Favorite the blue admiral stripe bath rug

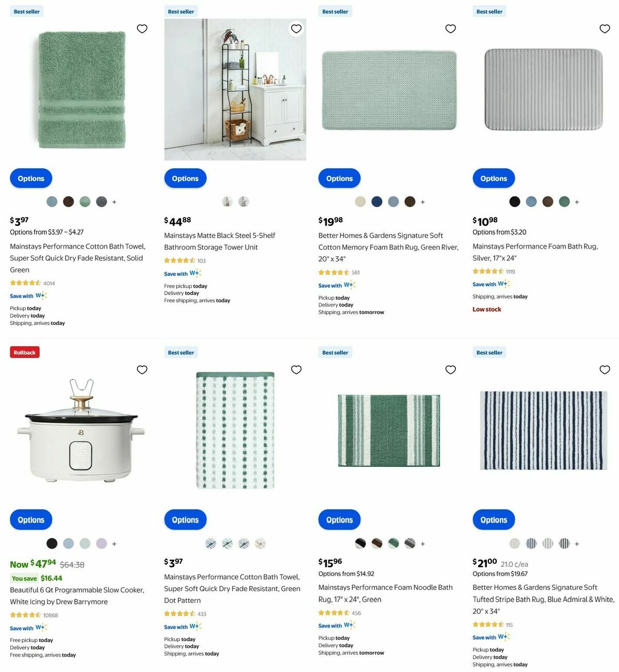pyautogui.click(x=605, y=370)
